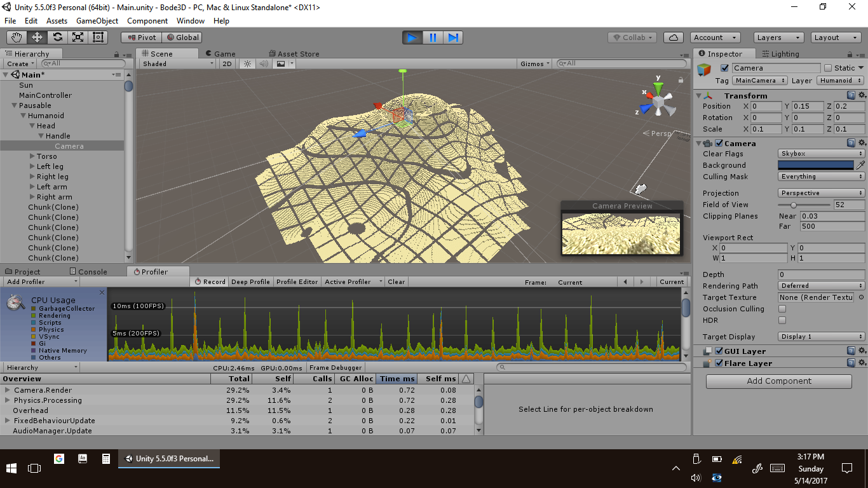
Task: Expand the Torso item in the Hierarchy
Action: 32,156
